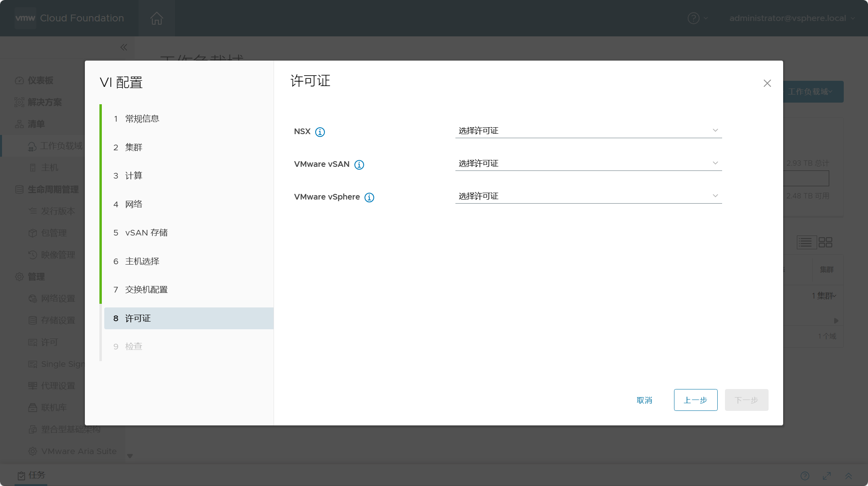
Task: Click the 集群 column header
Action: [827, 269]
